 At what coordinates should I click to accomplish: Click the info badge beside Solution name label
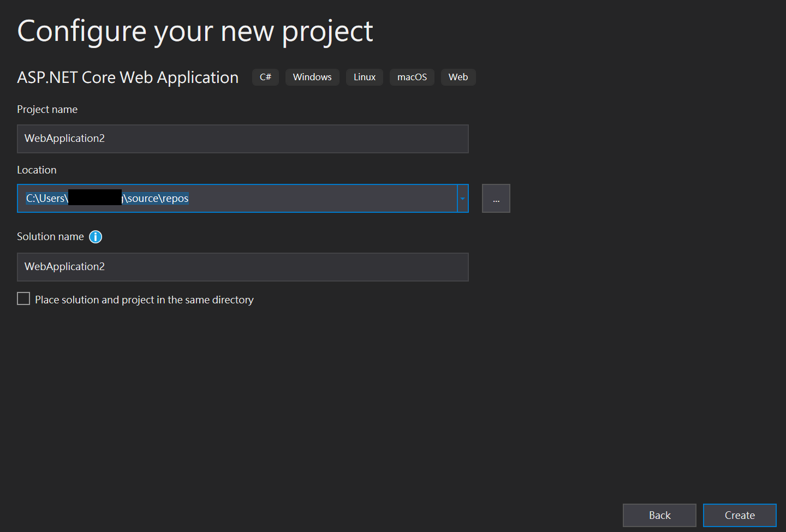coord(95,236)
